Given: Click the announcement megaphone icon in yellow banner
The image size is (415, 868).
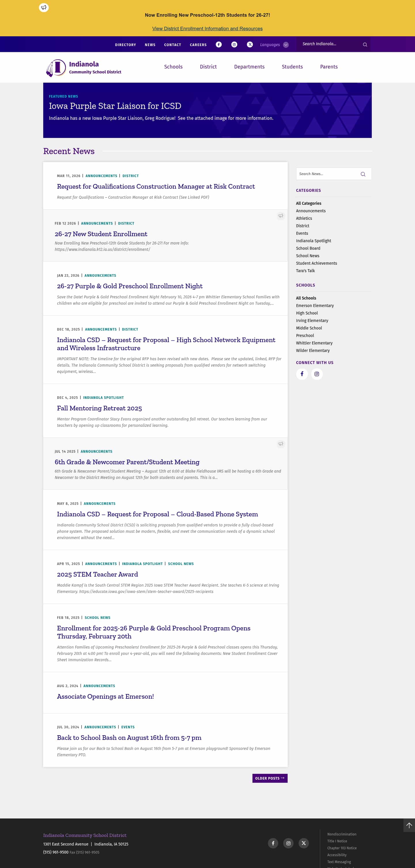Looking at the screenshot, I should coord(44,7).
